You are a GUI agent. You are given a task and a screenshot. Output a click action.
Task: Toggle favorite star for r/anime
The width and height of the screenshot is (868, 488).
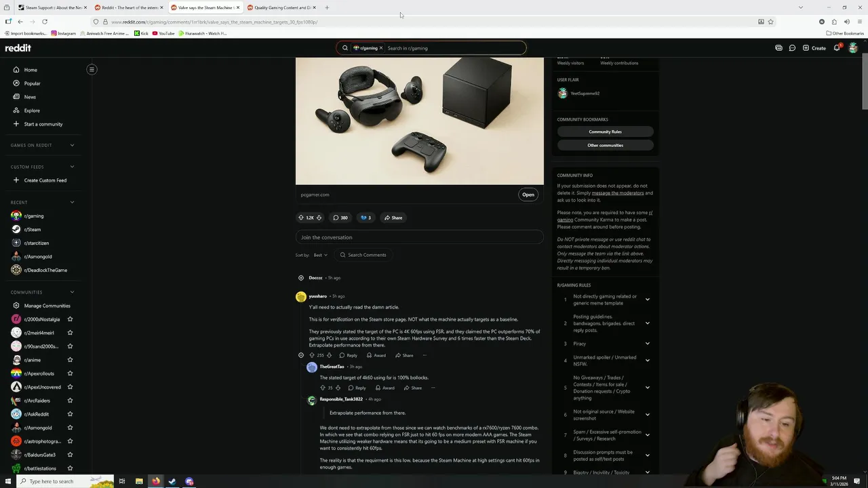tap(70, 360)
